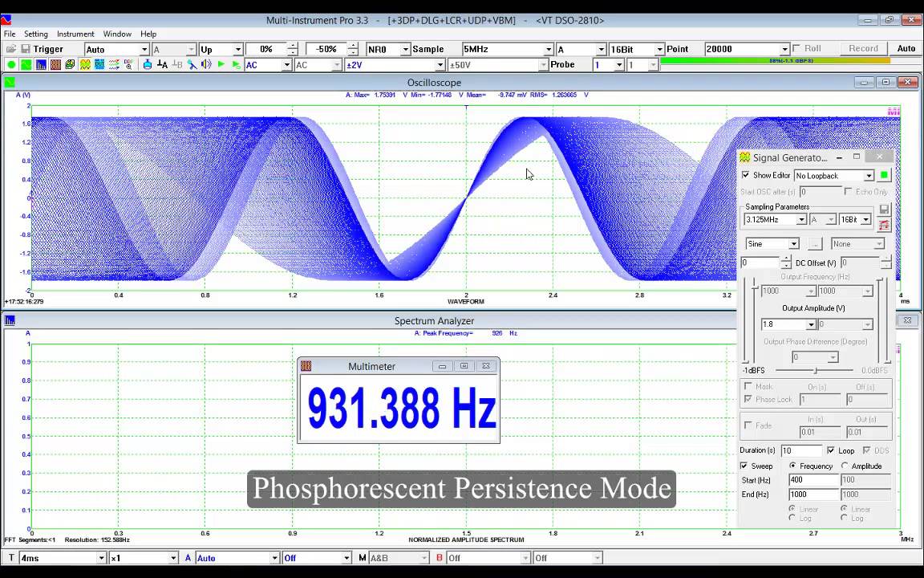Open the Instrument menu
This screenshot has height=578, width=924.
click(x=75, y=34)
